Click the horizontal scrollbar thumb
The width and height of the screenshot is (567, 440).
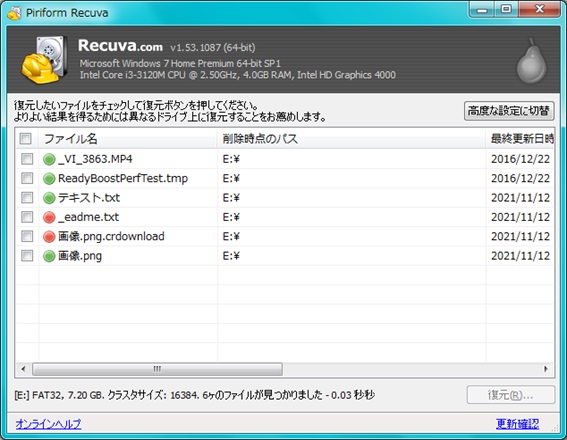click(x=157, y=369)
